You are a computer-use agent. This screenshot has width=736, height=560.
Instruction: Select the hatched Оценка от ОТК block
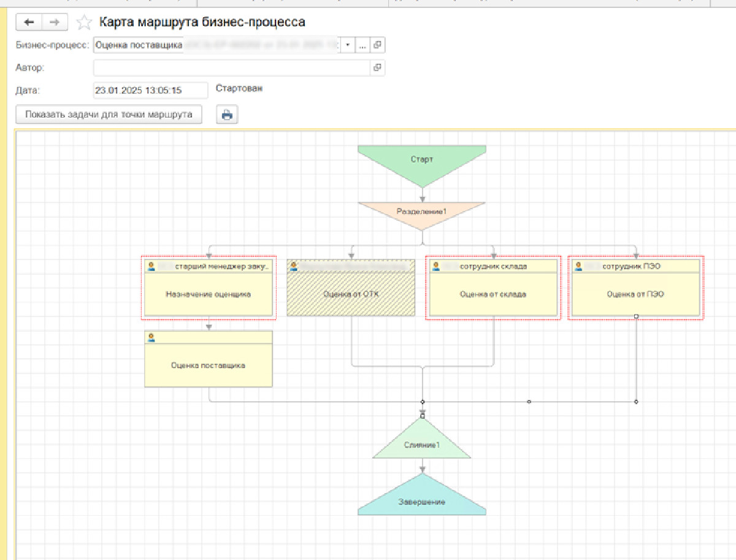click(x=351, y=294)
